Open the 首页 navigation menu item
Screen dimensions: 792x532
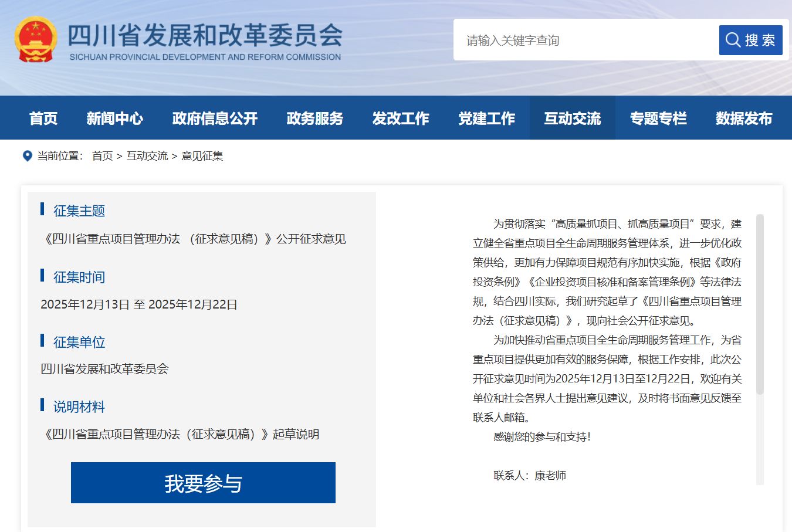[x=43, y=118]
